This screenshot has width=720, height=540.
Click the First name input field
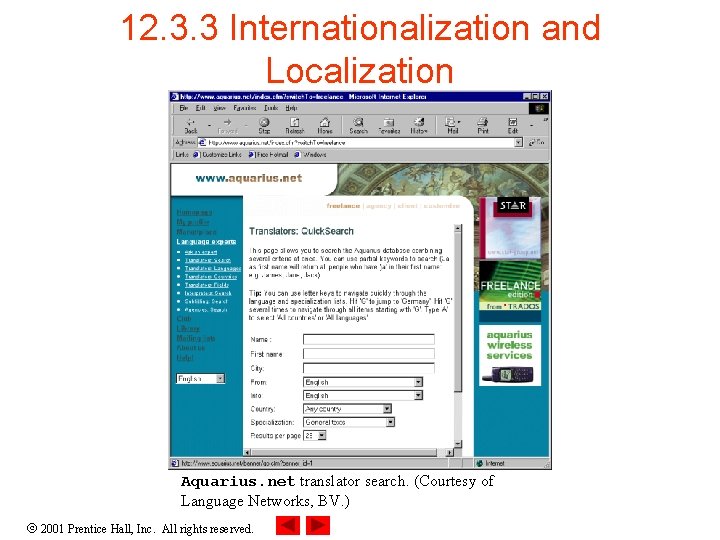369,354
